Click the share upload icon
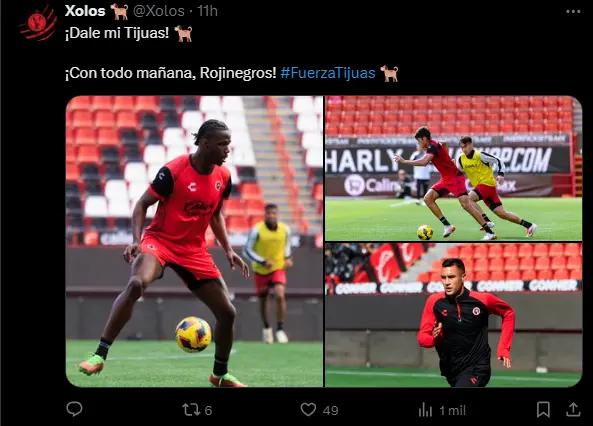 tap(573, 409)
